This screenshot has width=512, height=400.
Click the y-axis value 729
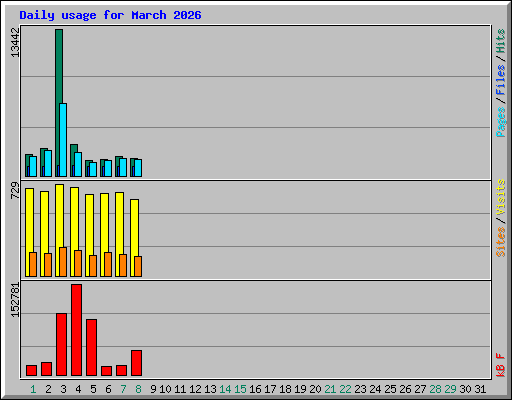15,190
